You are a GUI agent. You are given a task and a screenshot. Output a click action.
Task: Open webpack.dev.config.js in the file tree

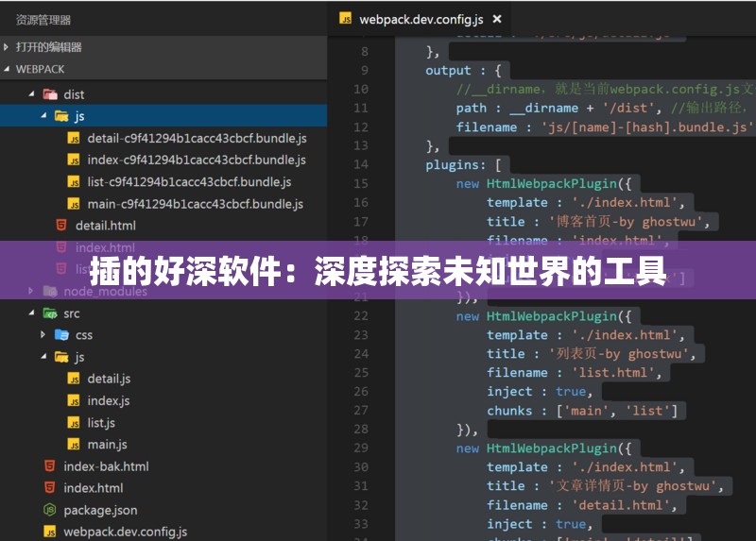[x=126, y=532]
